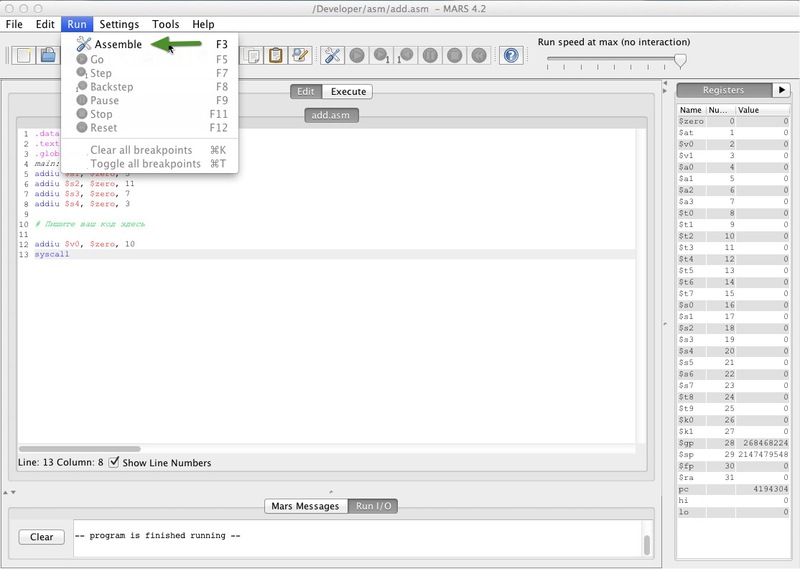Select Go in the Run menu
This screenshot has width=800, height=569.
click(149, 59)
